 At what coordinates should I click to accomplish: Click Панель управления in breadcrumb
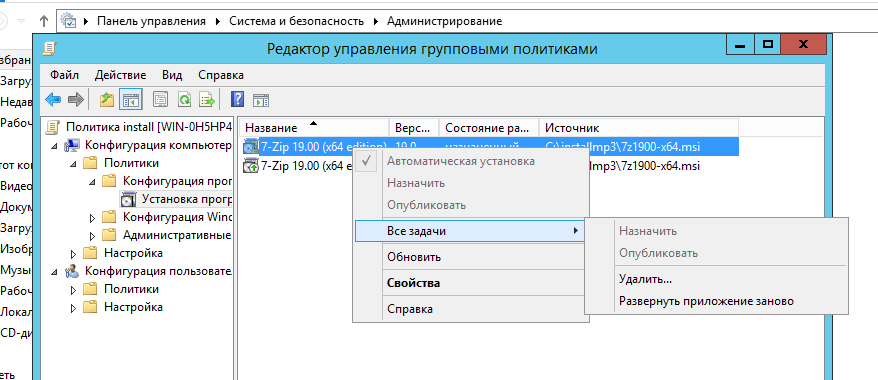[x=151, y=21]
